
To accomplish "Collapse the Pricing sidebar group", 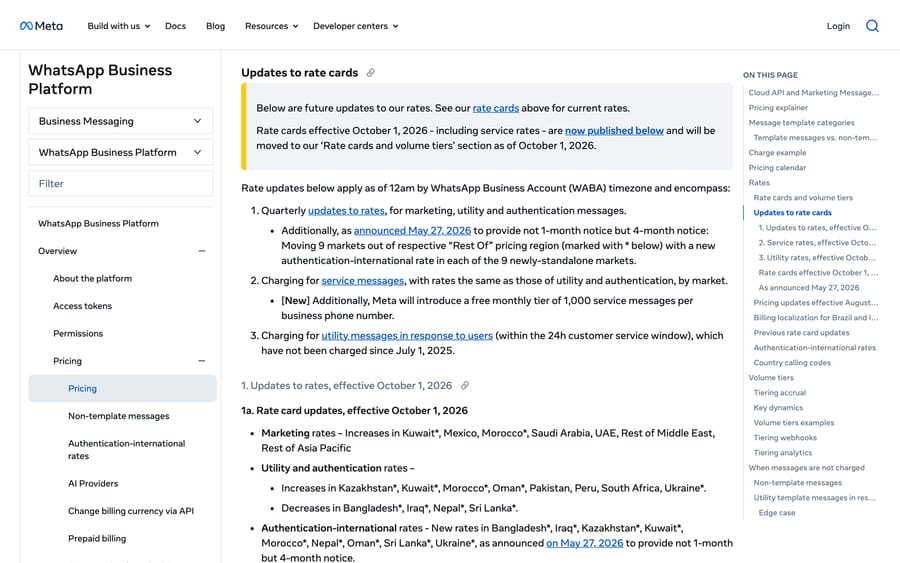I will click(201, 361).
